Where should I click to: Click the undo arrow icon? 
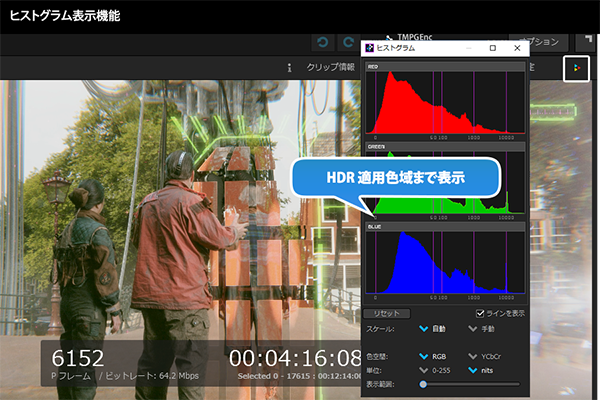[323, 42]
